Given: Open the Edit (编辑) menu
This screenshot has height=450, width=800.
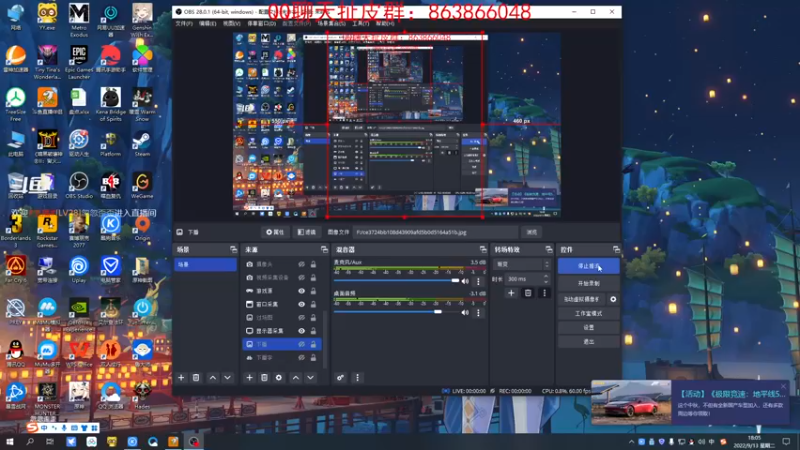Looking at the screenshot, I should [x=207, y=23].
